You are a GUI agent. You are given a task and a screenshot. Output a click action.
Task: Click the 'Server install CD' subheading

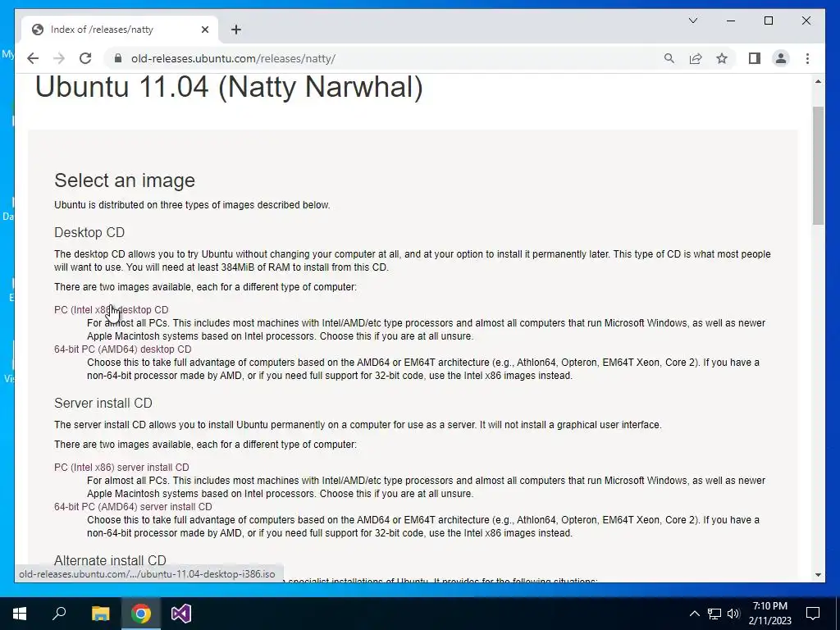(x=103, y=403)
